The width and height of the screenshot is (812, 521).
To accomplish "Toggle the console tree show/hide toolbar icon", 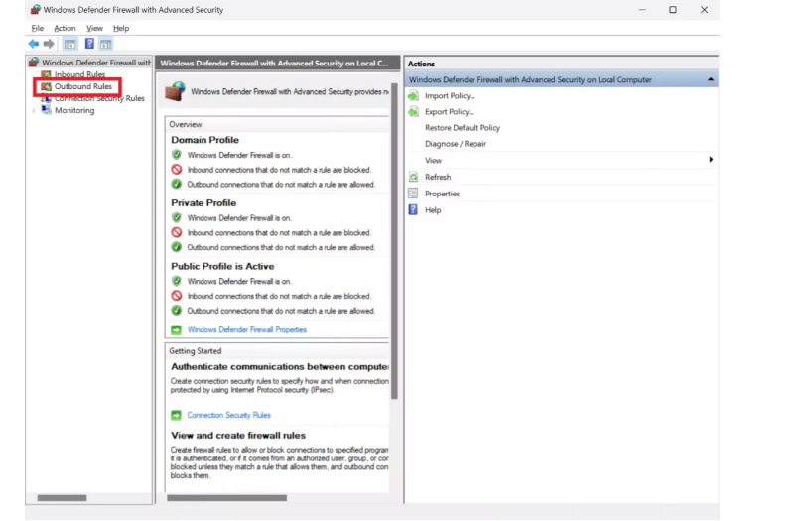I will [x=69, y=44].
